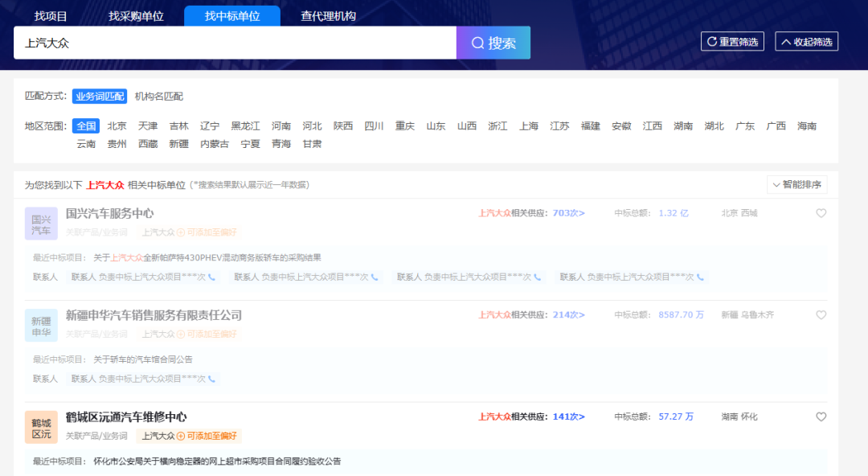This screenshot has height=476, width=868.
Task: Switch to the 找采购单位 tab
Action: tap(136, 16)
